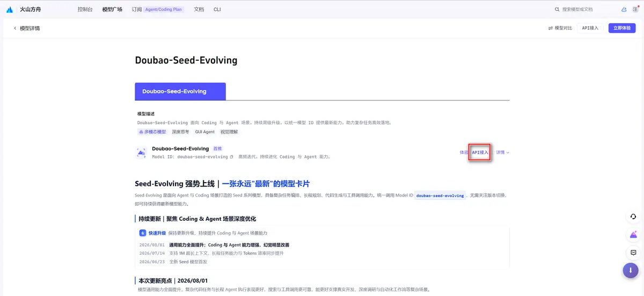
Task: Open the feedback message floating icon
Action: point(633,252)
